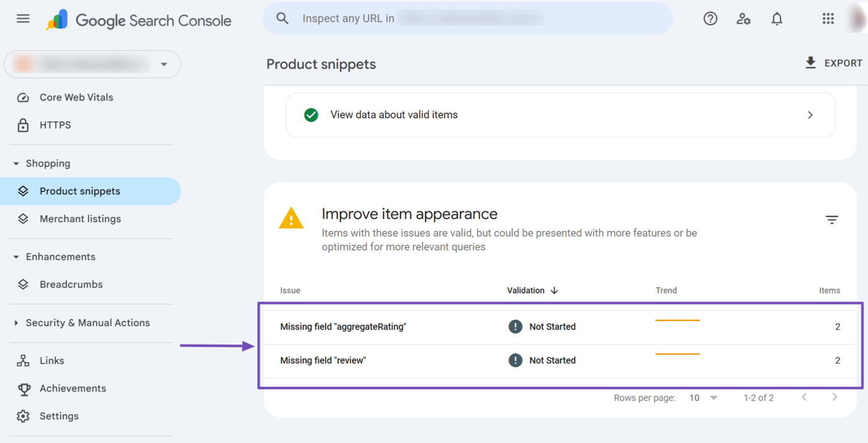
Task: Click the Help question mark icon
Action: coord(710,19)
